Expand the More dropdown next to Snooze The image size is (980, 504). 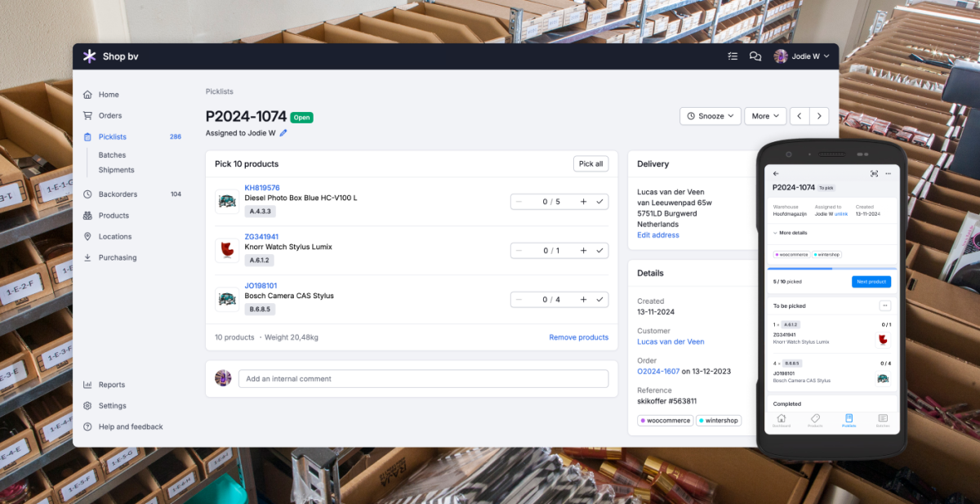coord(764,116)
